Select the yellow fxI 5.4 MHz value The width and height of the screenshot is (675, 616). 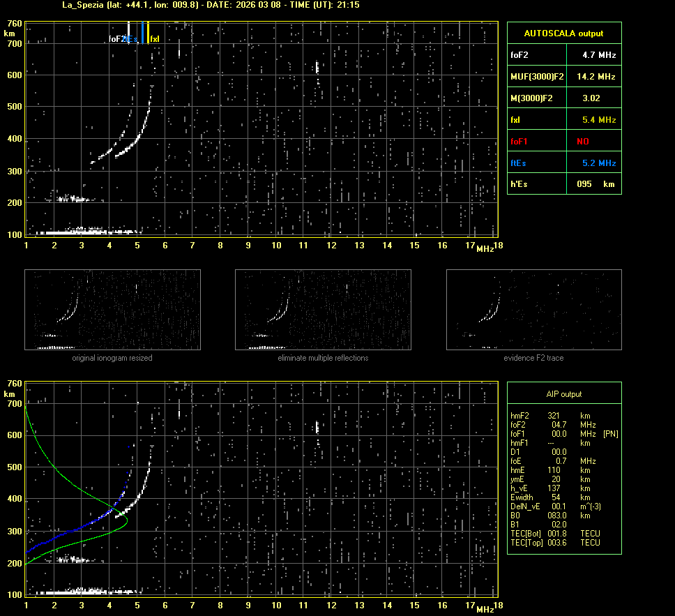coord(599,120)
